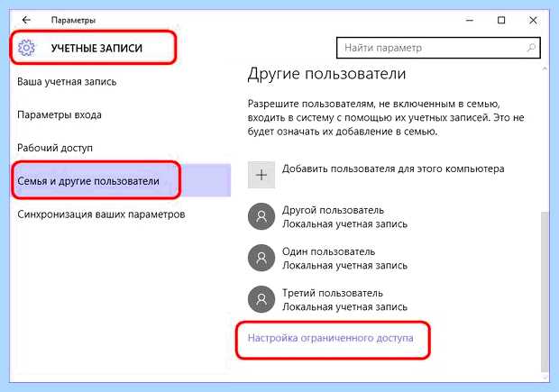Click the plus icon to add user
Viewport: 559px width, 392px height.
coord(261,175)
